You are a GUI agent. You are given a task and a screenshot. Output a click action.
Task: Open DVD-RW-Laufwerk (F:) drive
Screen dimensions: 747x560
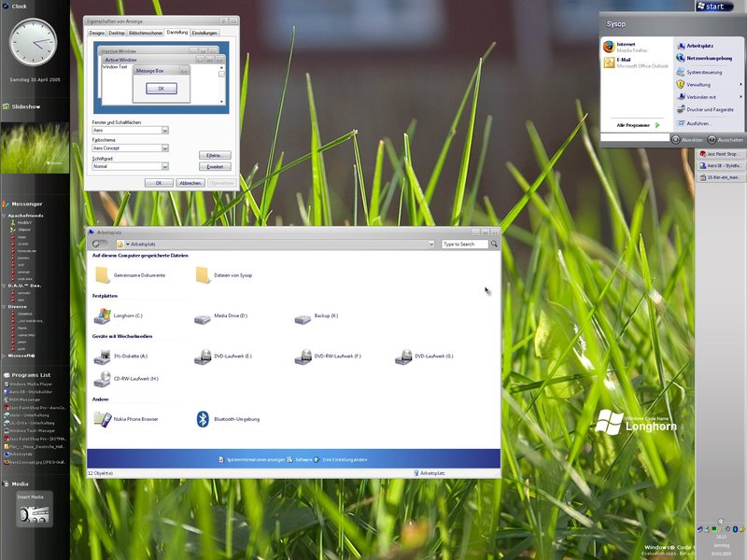point(303,357)
